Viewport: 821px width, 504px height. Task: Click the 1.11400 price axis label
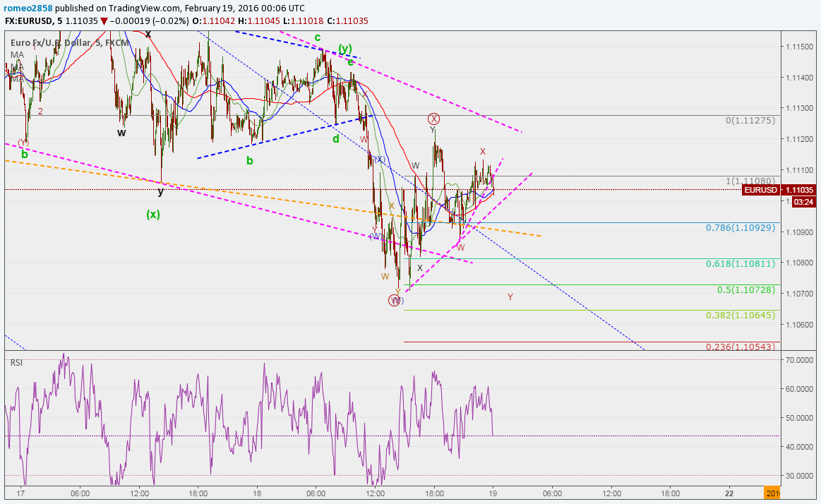(x=799, y=78)
